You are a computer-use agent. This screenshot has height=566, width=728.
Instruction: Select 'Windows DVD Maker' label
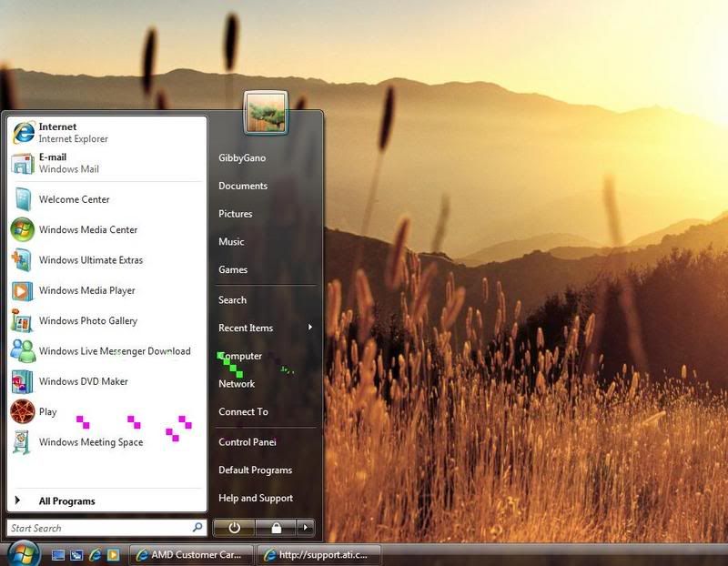[x=84, y=381]
